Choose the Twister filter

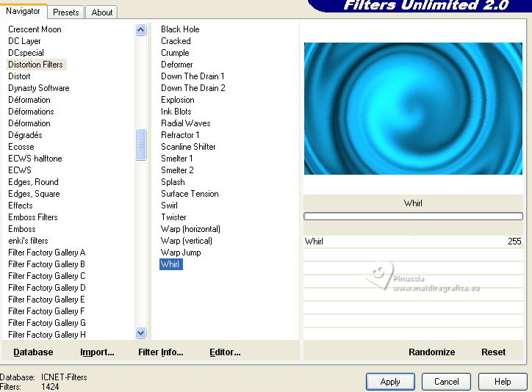[173, 217]
